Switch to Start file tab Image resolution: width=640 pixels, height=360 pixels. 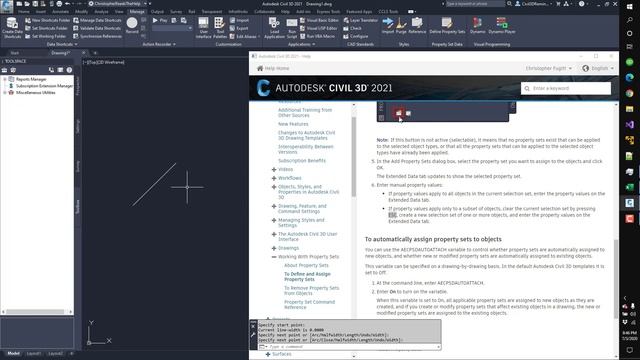click(x=15, y=53)
